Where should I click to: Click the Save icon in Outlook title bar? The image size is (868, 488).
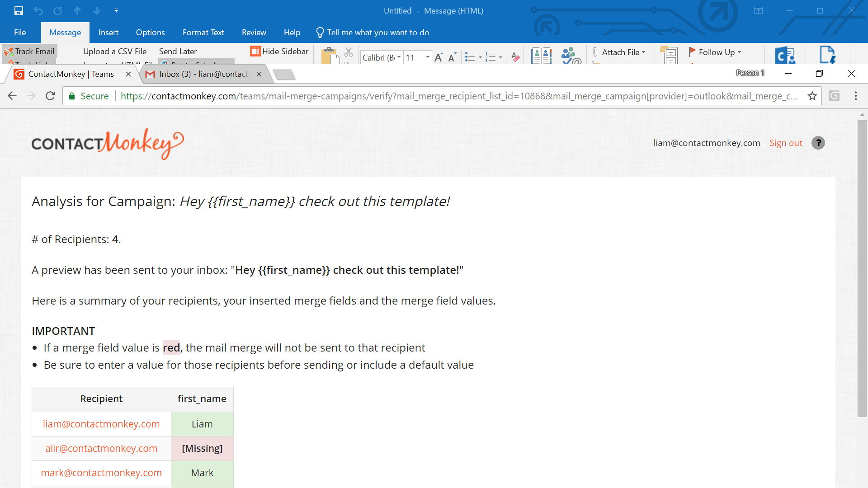click(x=19, y=10)
